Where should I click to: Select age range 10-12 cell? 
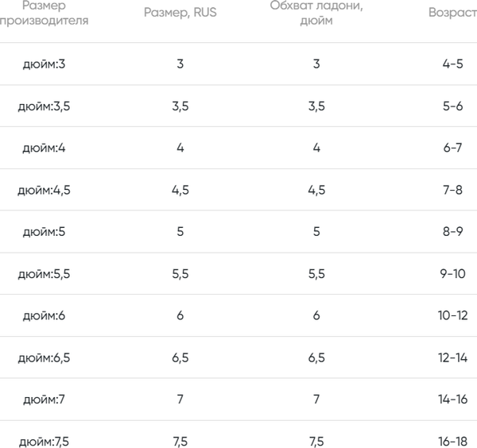(x=452, y=315)
